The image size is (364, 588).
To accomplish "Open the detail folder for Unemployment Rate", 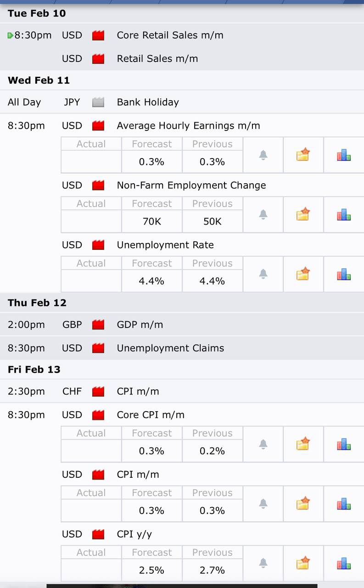I will 303,274.
